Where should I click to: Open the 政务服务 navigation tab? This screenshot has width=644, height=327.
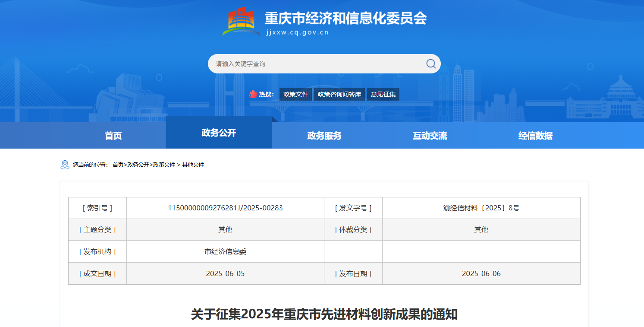point(324,136)
